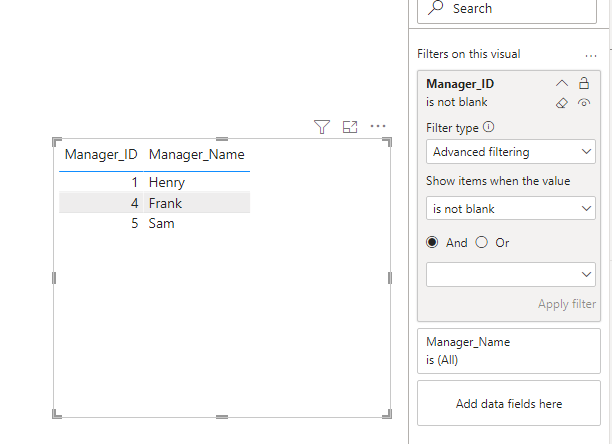Image resolution: width=612 pixels, height=444 pixels.
Task: Click Manager_ID value 1
Action: tap(135, 182)
